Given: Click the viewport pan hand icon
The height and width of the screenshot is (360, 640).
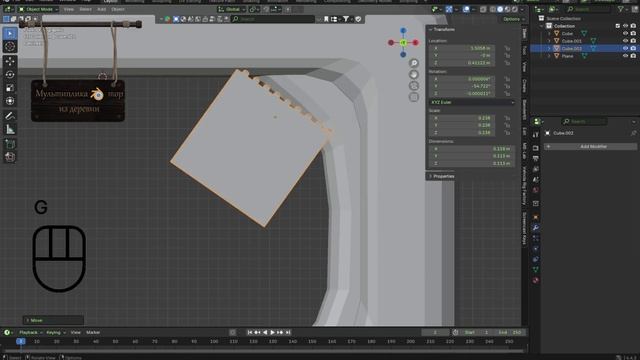Looking at the screenshot, I should (x=413, y=74).
